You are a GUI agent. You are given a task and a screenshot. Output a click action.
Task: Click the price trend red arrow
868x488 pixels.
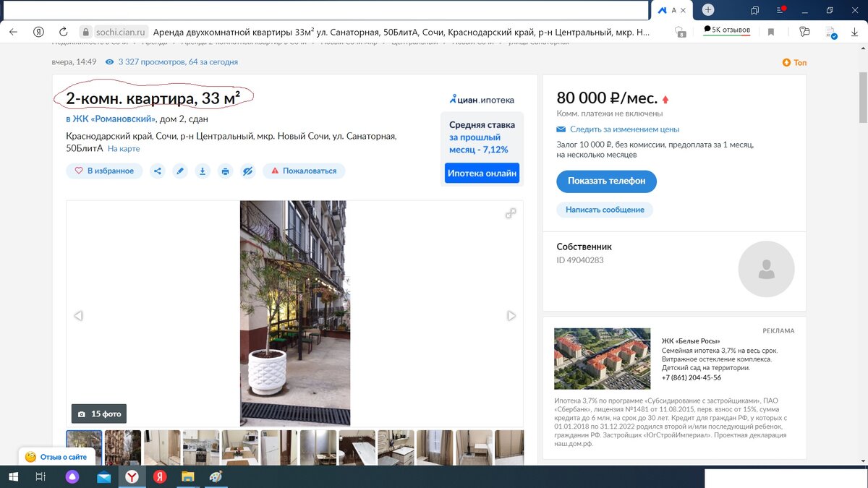pyautogui.click(x=665, y=100)
